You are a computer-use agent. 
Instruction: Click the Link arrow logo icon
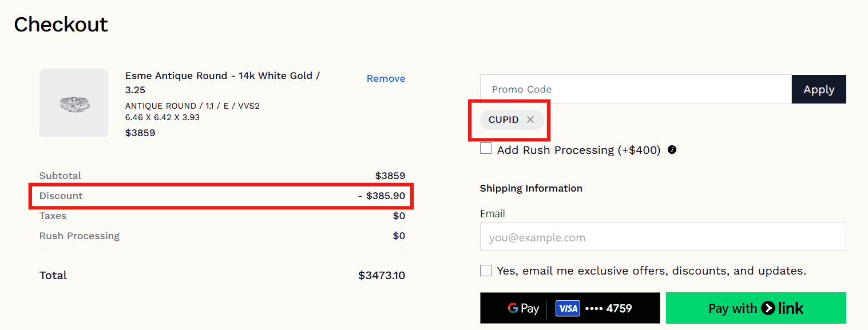point(768,308)
